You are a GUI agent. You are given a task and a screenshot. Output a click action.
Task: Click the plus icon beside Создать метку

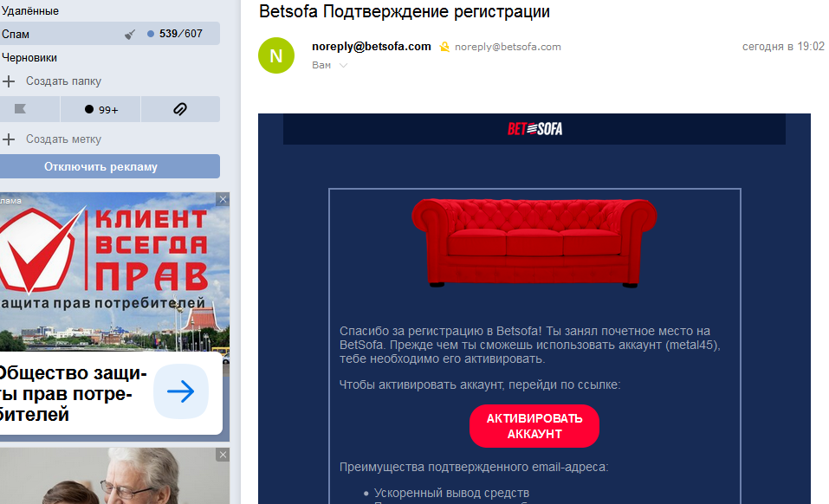click(9, 139)
